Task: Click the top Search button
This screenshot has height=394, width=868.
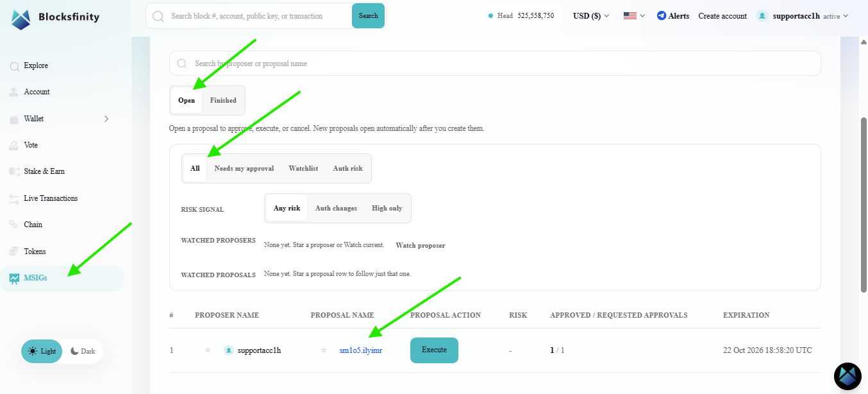Action: click(368, 16)
